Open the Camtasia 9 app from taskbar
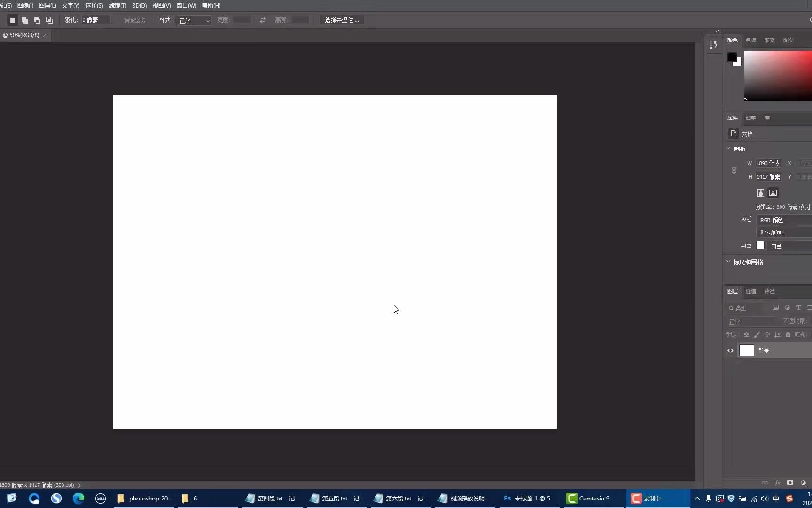This screenshot has height=508, width=812. [x=588, y=499]
